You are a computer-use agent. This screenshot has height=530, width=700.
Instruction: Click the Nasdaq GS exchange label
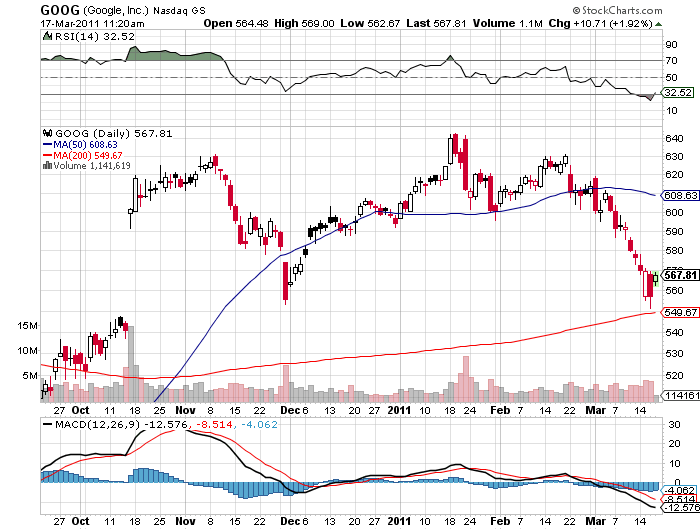(x=179, y=11)
